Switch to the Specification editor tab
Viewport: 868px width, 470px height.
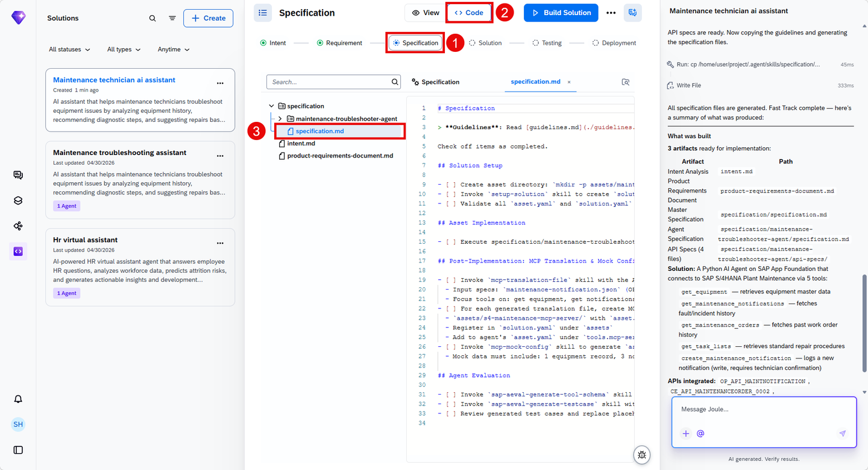click(x=435, y=82)
